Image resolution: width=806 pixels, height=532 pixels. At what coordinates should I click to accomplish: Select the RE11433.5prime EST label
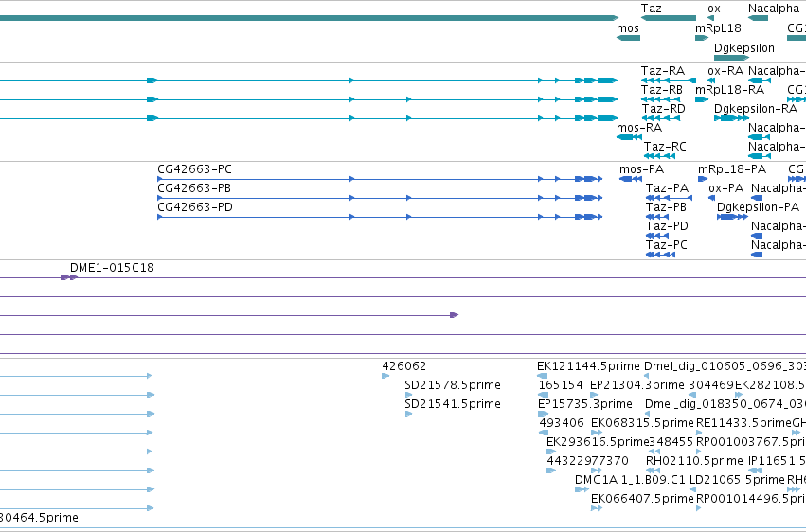[x=743, y=423]
